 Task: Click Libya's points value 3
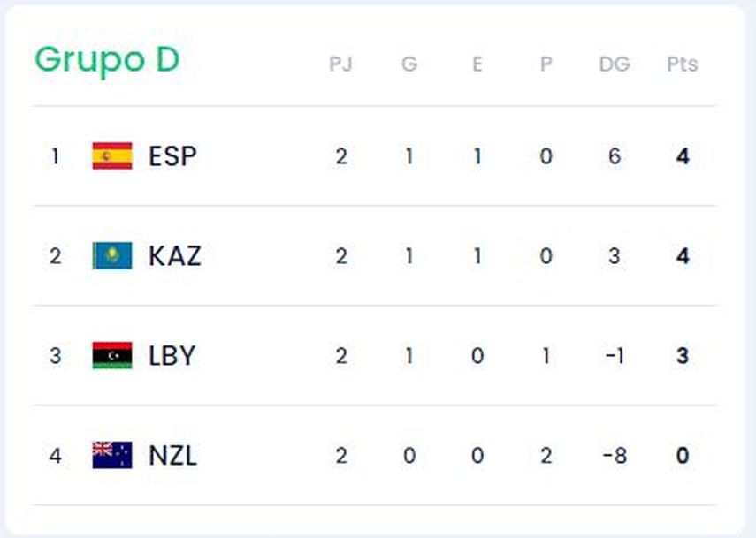682,356
